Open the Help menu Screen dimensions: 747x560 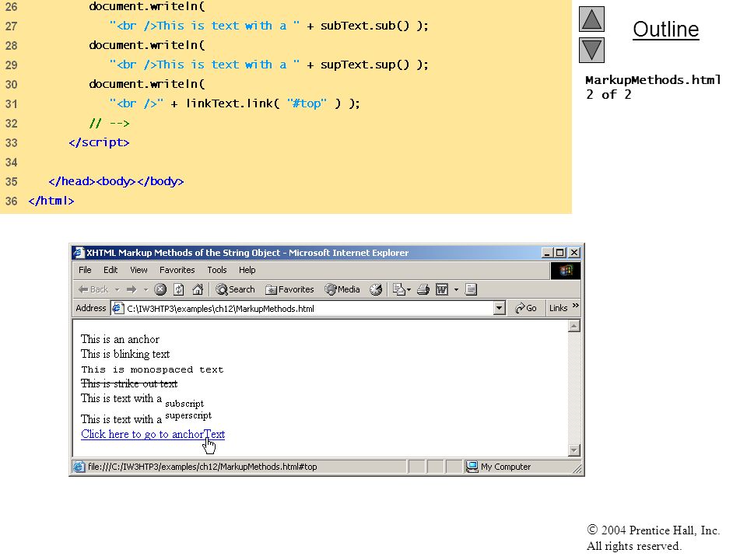click(247, 270)
